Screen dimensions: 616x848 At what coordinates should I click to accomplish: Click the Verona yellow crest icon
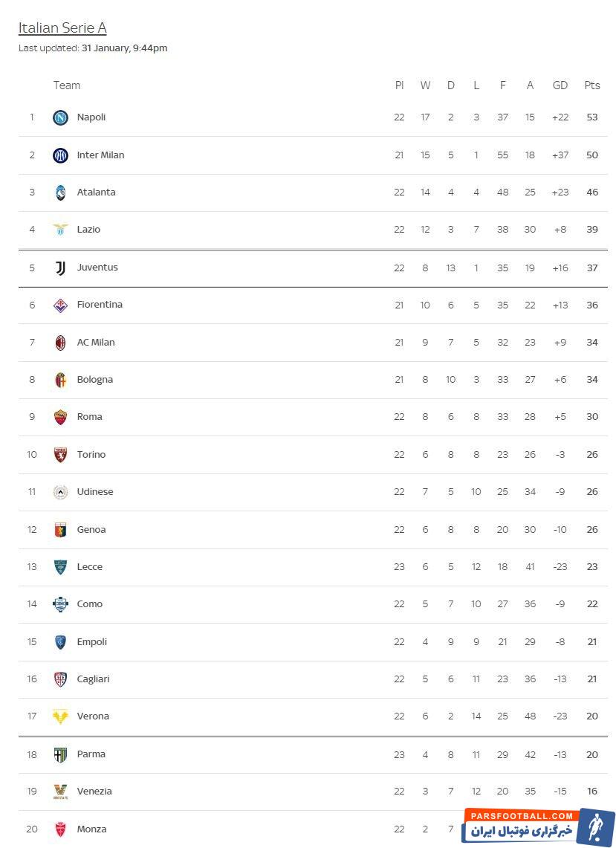pos(60,716)
